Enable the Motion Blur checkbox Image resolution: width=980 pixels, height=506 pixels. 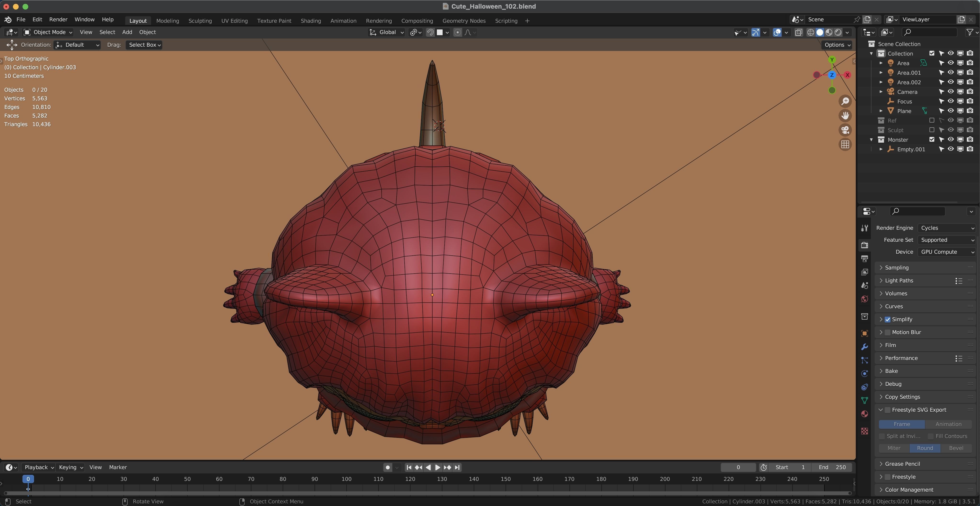click(888, 332)
